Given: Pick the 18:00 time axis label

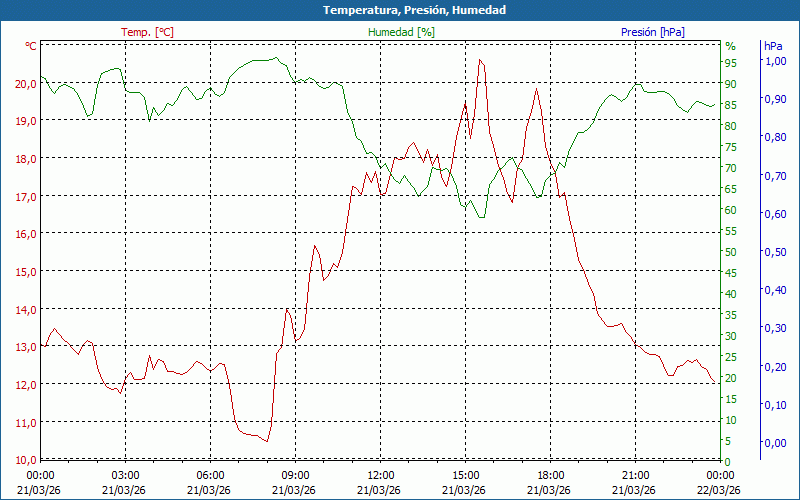Looking at the screenshot, I should click(x=550, y=475).
